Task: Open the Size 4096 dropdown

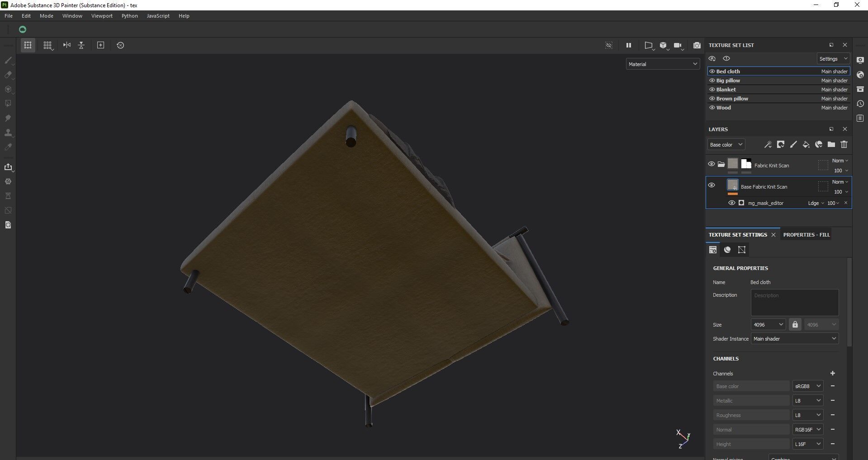Action: 768,325
